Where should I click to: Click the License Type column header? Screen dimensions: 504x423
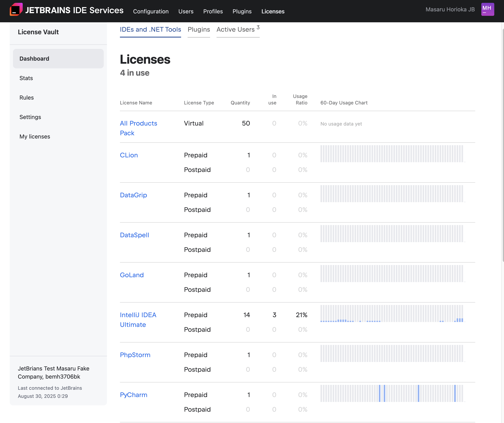tap(199, 103)
